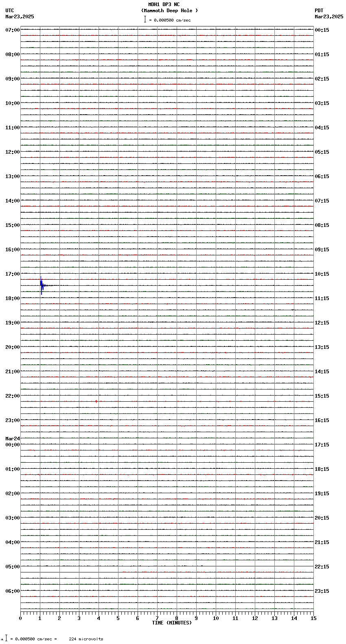Click the 22:15 PDT time label

tap(322, 567)
